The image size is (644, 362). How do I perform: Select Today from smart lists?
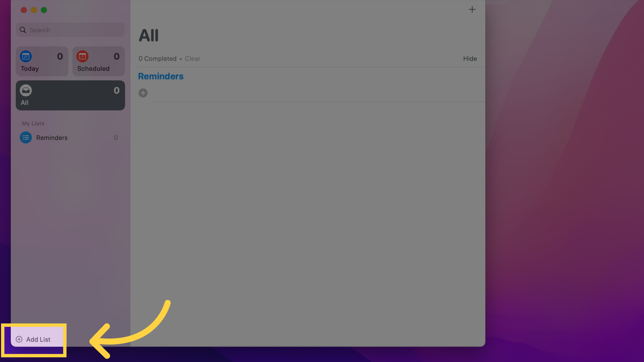[x=42, y=61]
